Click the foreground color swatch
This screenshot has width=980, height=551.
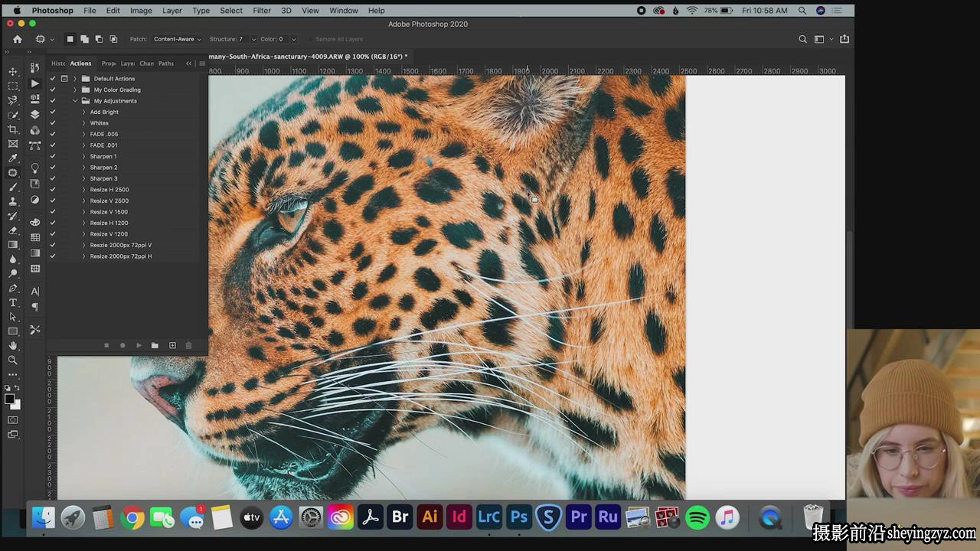point(10,399)
